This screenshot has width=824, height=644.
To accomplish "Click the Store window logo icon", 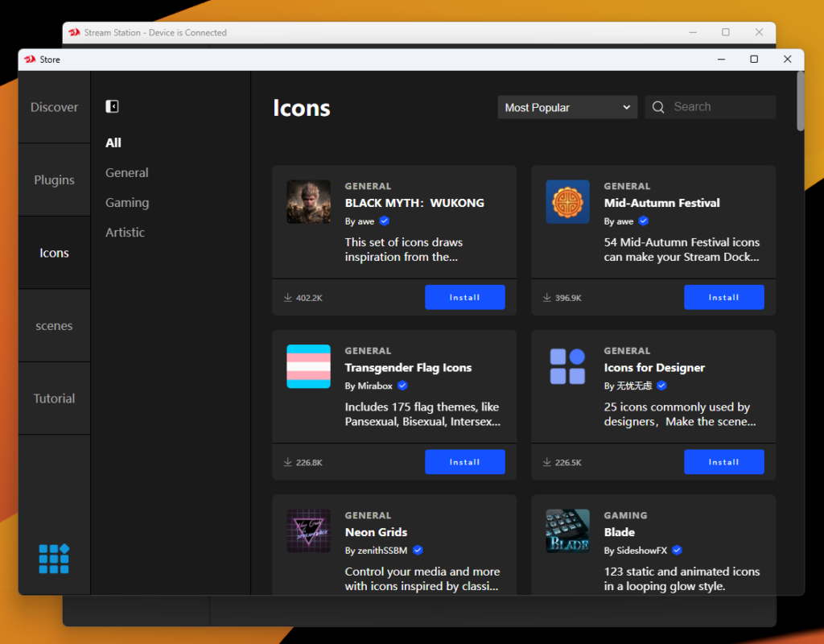I will tap(30, 60).
